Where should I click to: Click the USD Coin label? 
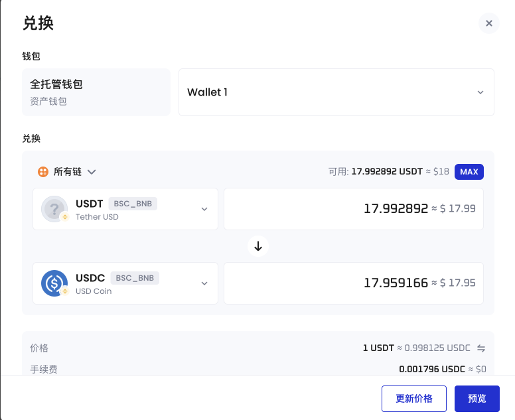tap(94, 291)
